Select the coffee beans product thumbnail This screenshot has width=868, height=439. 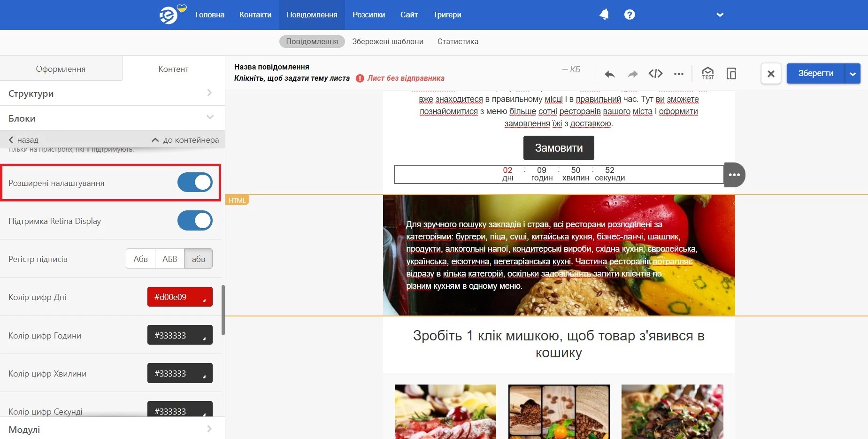tap(559, 412)
